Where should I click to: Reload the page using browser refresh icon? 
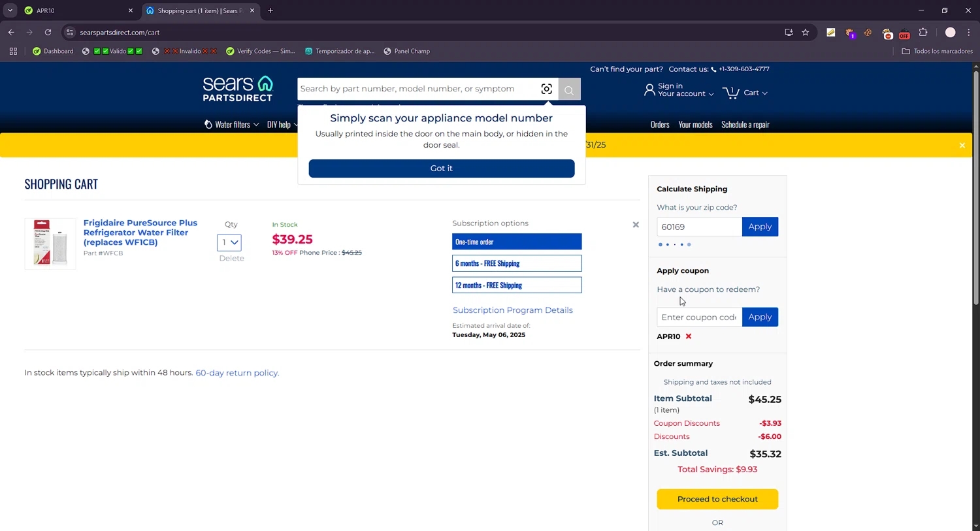[48, 32]
